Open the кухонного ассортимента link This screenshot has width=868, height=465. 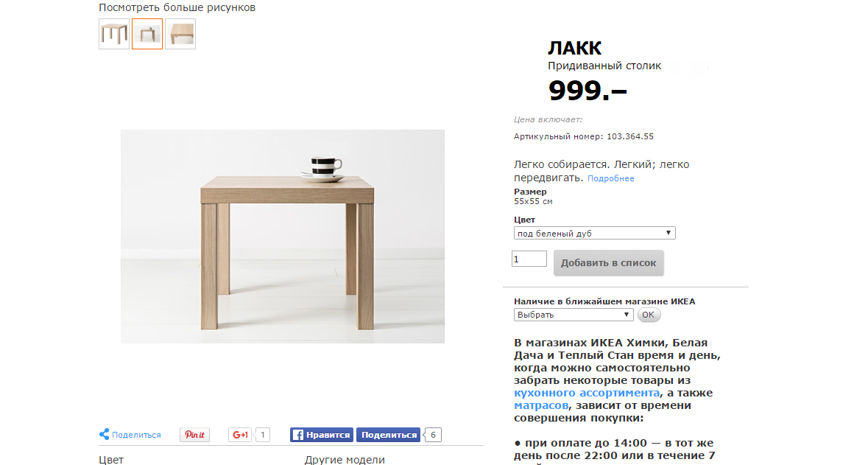(x=587, y=393)
